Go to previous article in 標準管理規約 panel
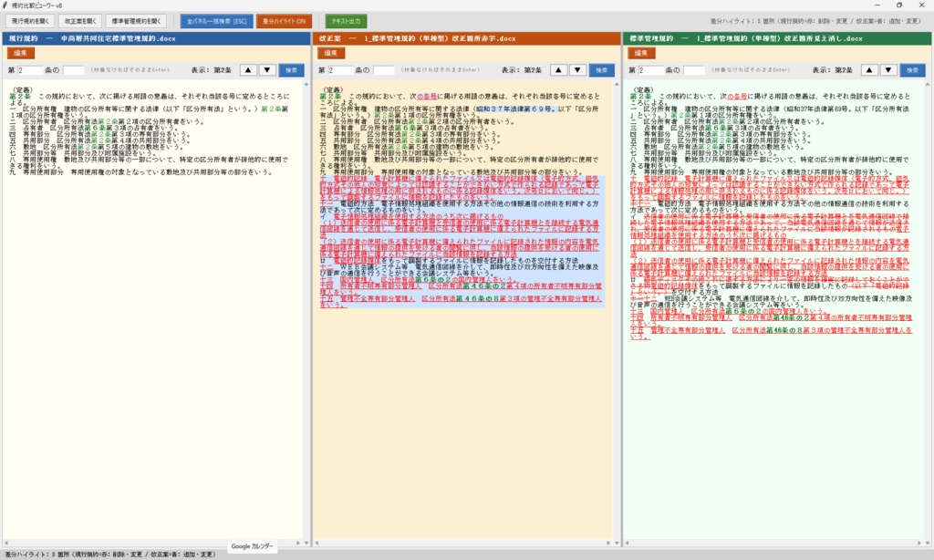This screenshot has width=934, height=560. point(869,70)
